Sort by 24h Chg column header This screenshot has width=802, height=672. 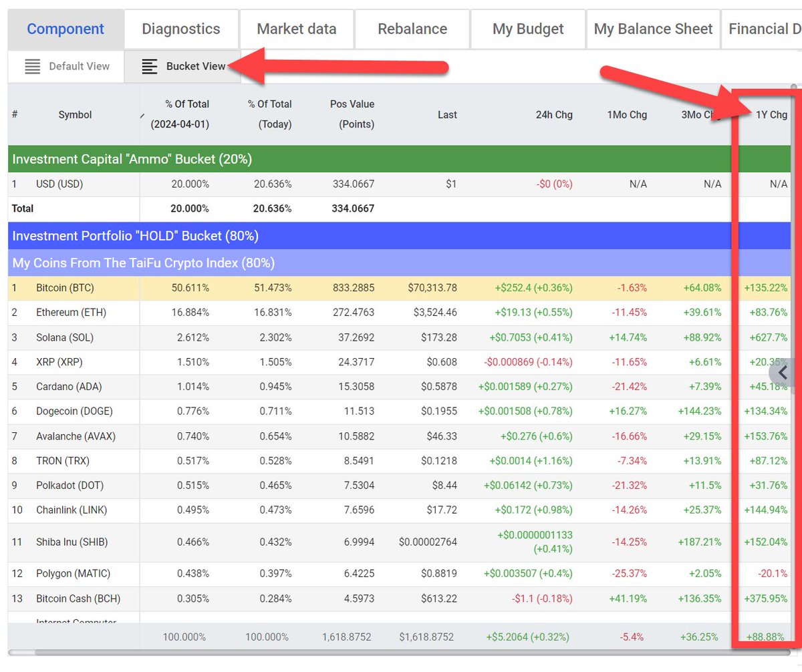(554, 115)
